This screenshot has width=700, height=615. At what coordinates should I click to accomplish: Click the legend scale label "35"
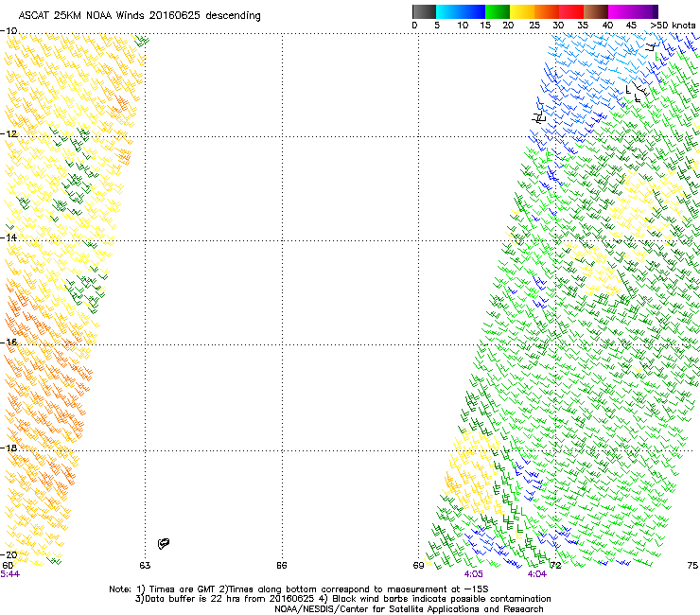coord(583,25)
